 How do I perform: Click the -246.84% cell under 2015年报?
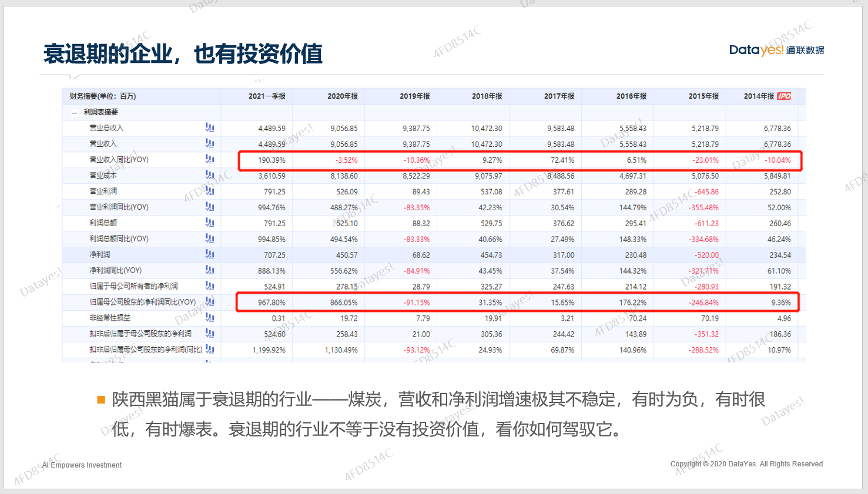coord(703,303)
